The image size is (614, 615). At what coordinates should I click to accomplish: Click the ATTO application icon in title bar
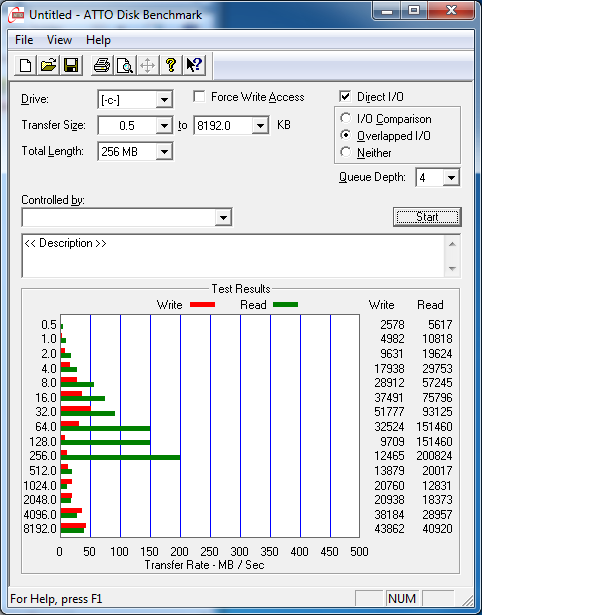click(x=16, y=15)
